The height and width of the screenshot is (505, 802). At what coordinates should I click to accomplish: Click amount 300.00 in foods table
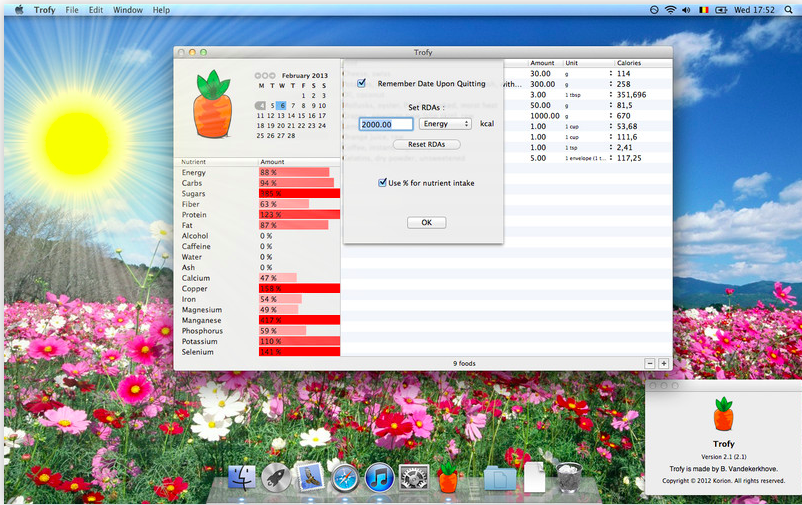point(542,84)
